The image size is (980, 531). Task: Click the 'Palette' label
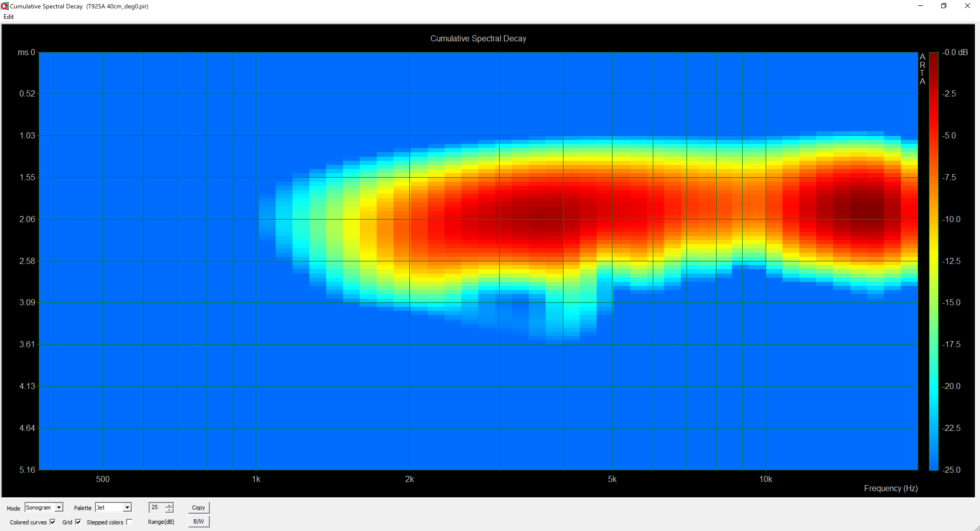coord(82,508)
